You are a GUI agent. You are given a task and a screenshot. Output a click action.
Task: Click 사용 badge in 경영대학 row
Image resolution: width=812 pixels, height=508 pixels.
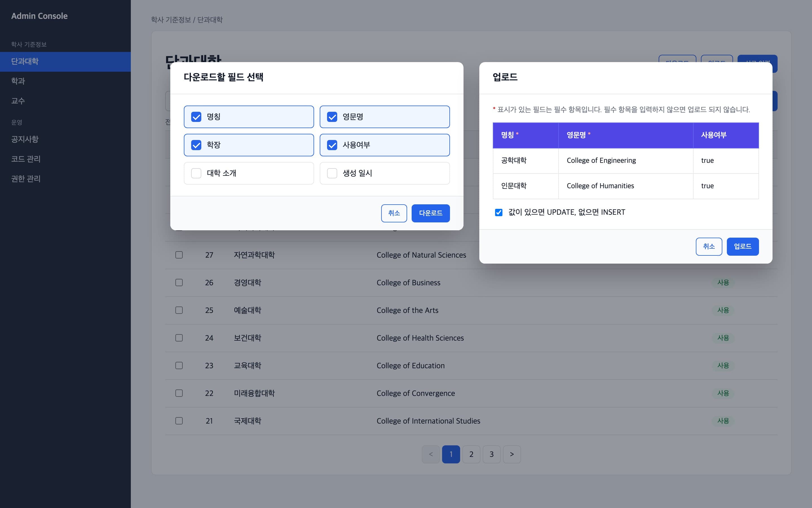[723, 283]
